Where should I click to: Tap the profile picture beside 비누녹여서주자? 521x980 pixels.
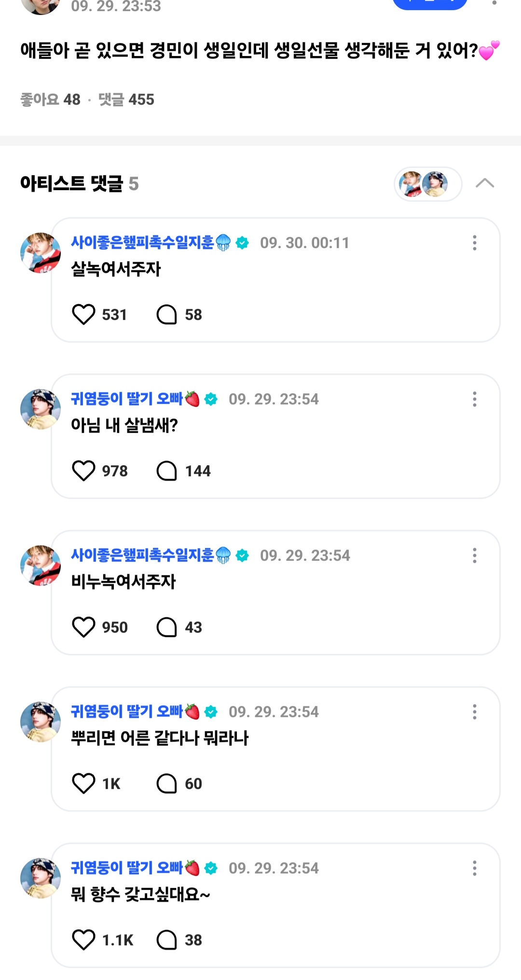[x=41, y=566]
